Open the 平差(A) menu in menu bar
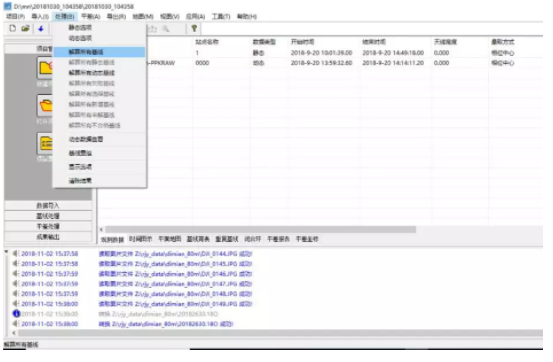 point(91,16)
